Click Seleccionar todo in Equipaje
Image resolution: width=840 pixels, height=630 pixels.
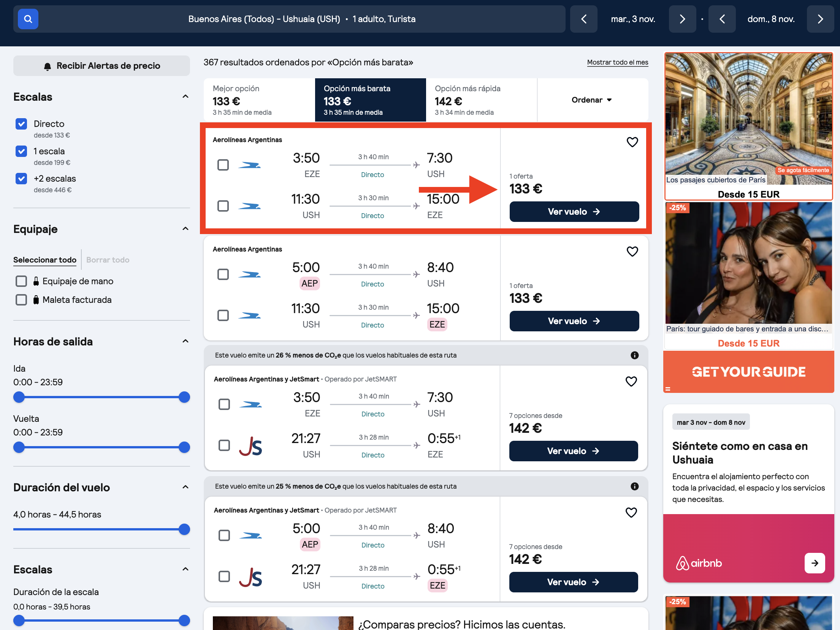click(45, 260)
